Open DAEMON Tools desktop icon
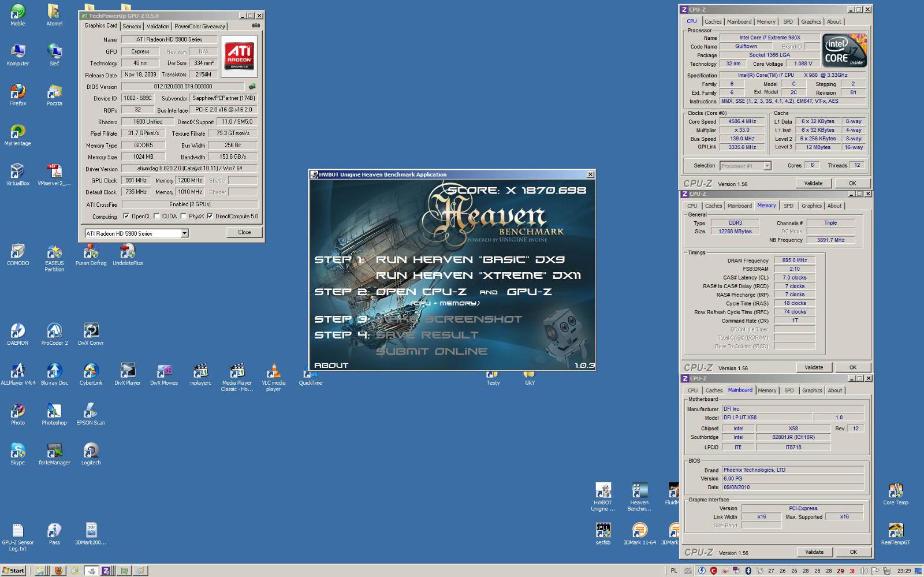 tap(18, 334)
